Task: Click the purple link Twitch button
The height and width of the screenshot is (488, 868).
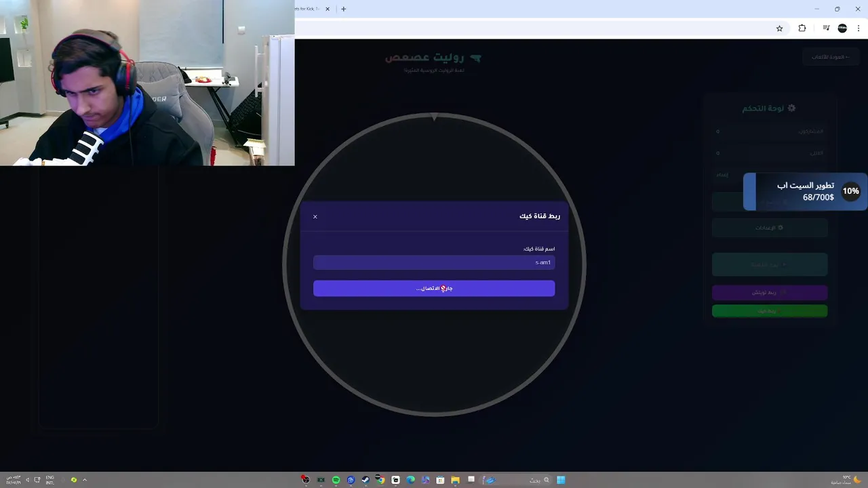Action: (x=770, y=292)
